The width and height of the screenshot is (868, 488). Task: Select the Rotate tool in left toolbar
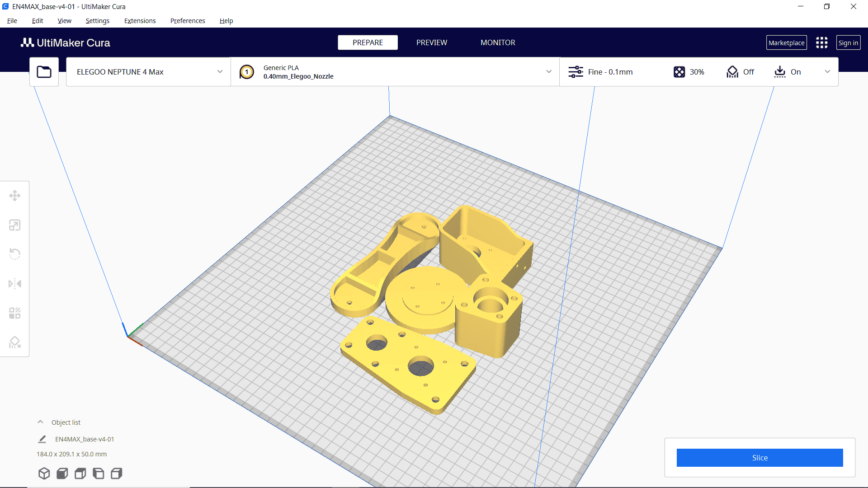pos(14,254)
